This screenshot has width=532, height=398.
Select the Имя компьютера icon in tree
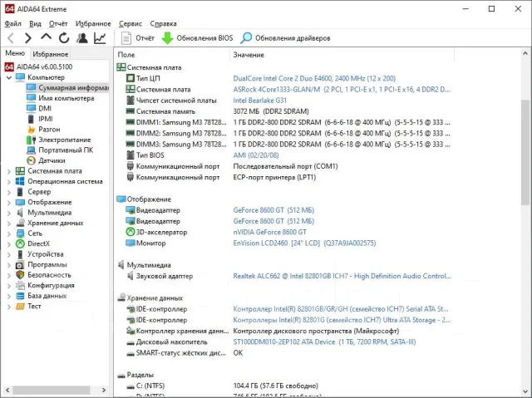(x=31, y=98)
